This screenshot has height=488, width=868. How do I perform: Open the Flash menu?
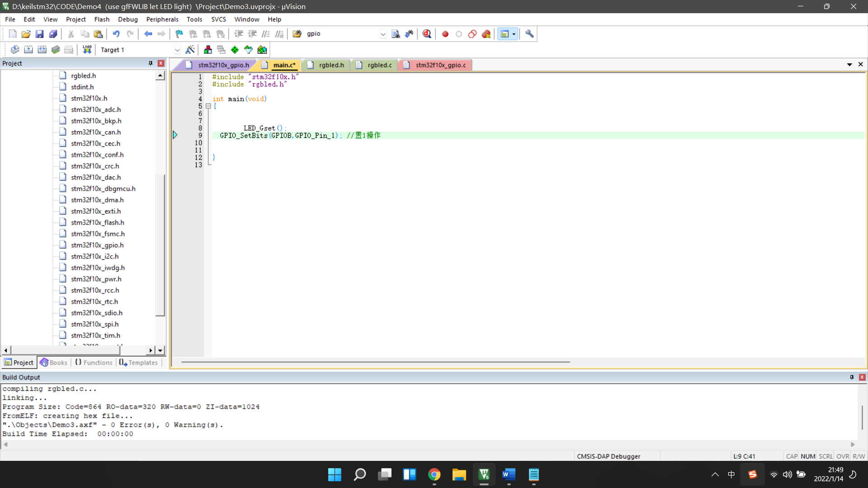(102, 19)
